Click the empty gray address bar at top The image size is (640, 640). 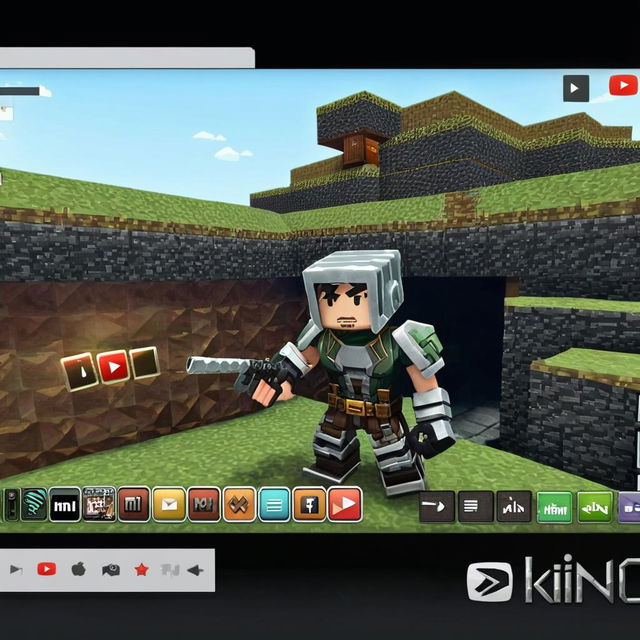[x=127, y=58]
